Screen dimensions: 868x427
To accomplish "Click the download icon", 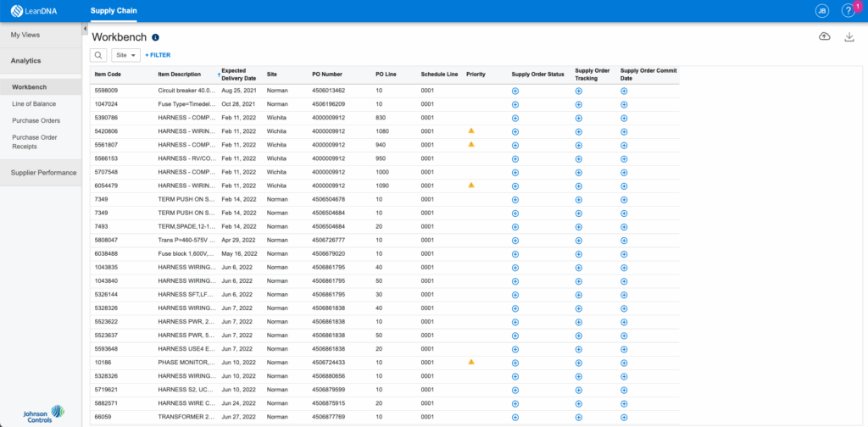I will 849,37.
